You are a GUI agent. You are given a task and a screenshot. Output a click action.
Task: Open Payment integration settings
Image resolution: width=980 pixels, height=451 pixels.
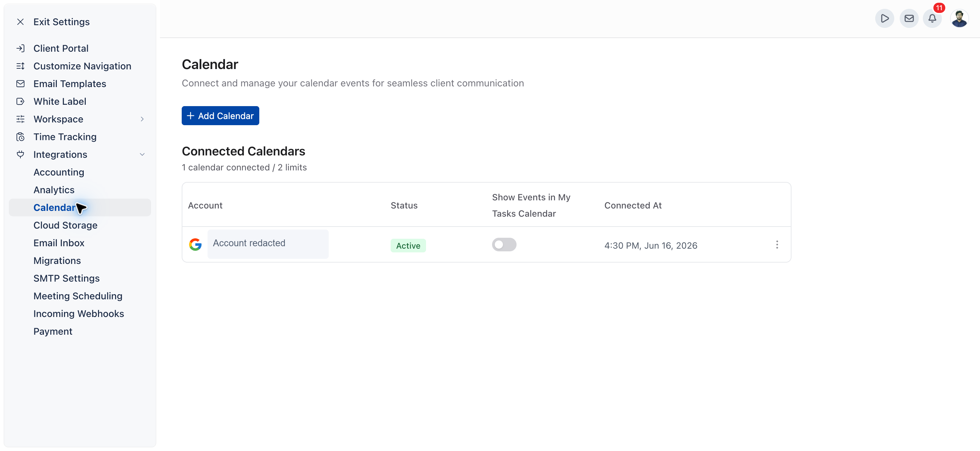53,331
